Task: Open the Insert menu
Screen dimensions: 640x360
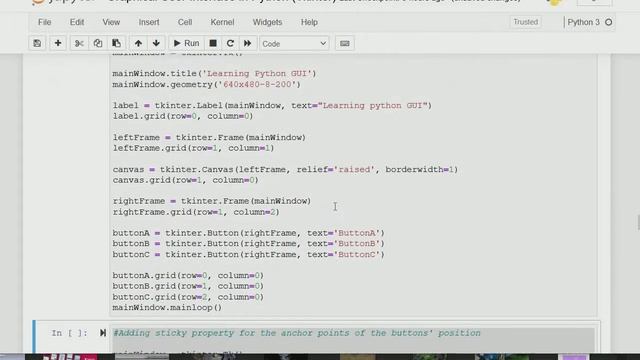Action: [149, 22]
